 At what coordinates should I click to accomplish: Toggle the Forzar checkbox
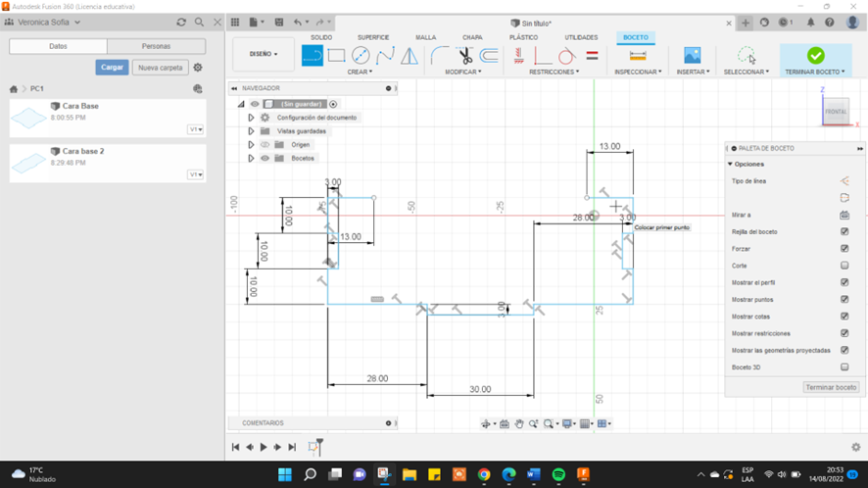[844, 249]
